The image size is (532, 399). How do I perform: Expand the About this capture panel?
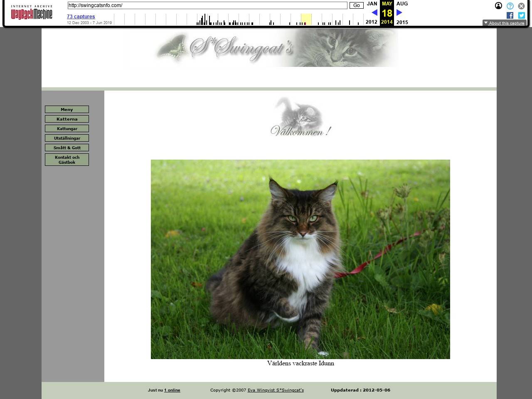[x=504, y=23]
